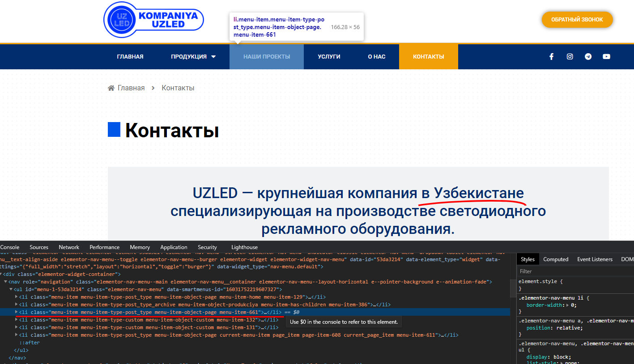Open the Facebook social icon in navbar
This screenshot has width=634, height=364.
(x=551, y=56)
